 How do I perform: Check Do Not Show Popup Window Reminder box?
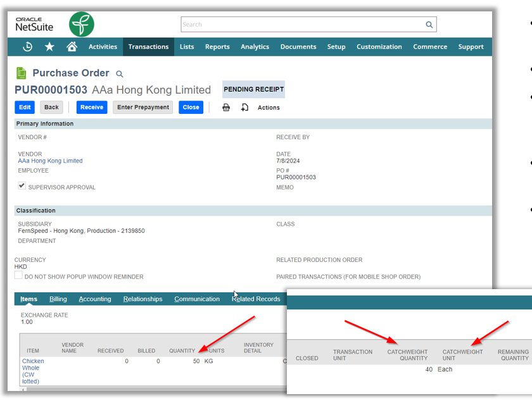(18, 275)
